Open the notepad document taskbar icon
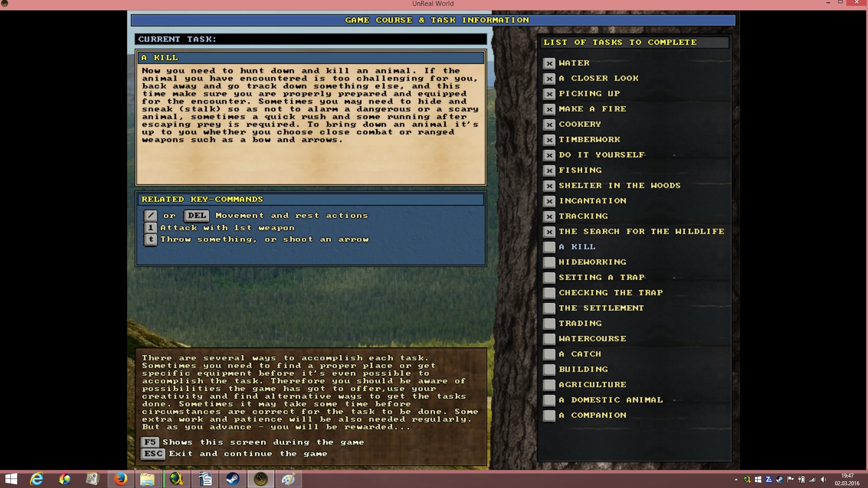This screenshot has width=868, height=488. pyautogui.click(x=205, y=479)
